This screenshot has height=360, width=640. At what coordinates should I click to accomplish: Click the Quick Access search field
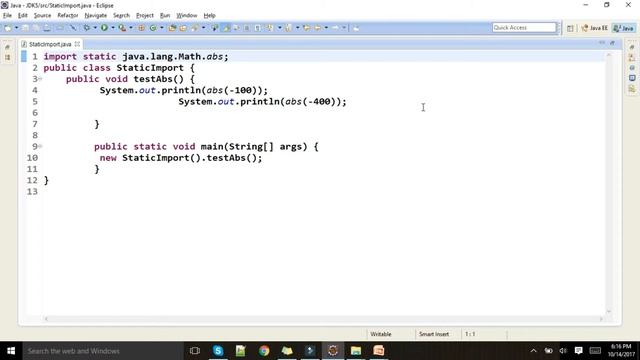524,27
